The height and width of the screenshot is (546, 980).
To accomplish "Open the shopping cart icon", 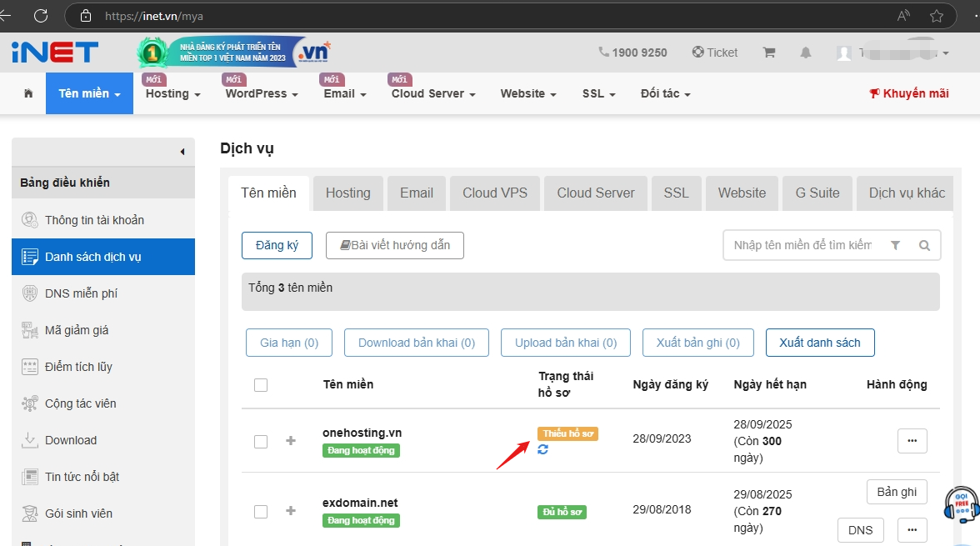I will (x=768, y=52).
